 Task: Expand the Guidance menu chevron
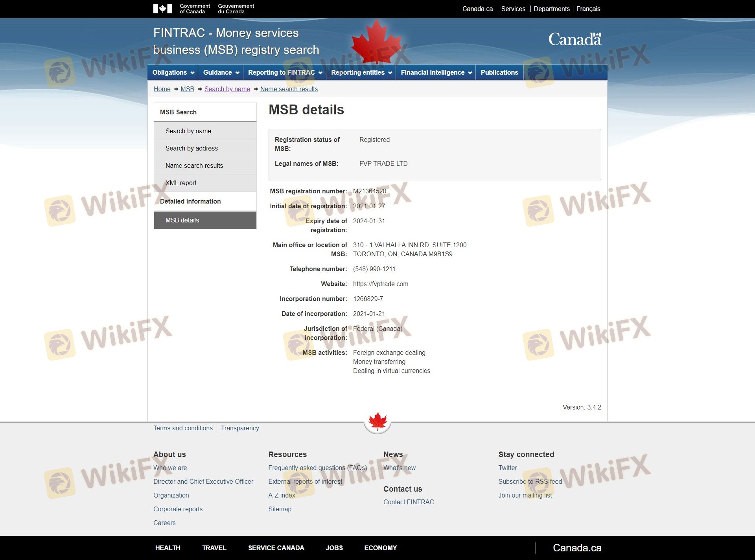tap(237, 73)
